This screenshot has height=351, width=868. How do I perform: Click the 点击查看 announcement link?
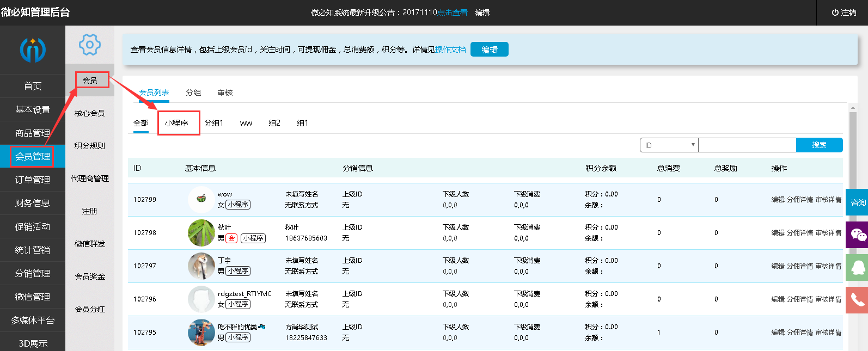coord(453,13)
